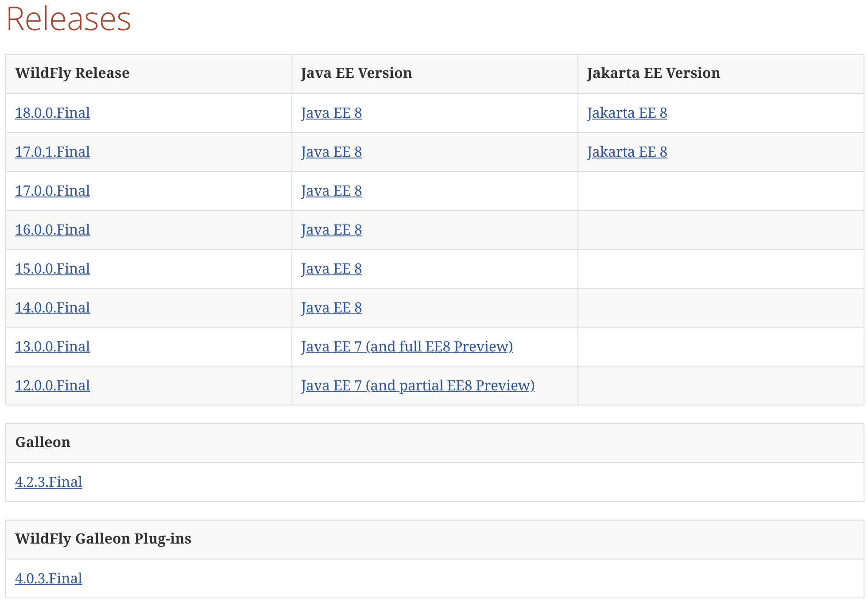This screenshot has height=602, width=868.
Task: Open the 12.0.0.Final release link
Action: tap(52, 386)
